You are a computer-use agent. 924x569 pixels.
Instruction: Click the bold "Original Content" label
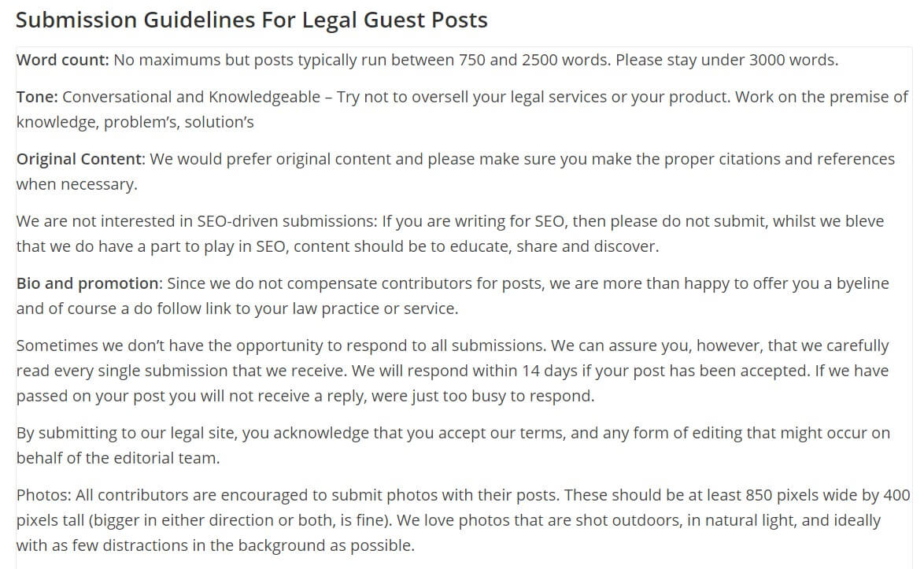(x=79, y=159)
